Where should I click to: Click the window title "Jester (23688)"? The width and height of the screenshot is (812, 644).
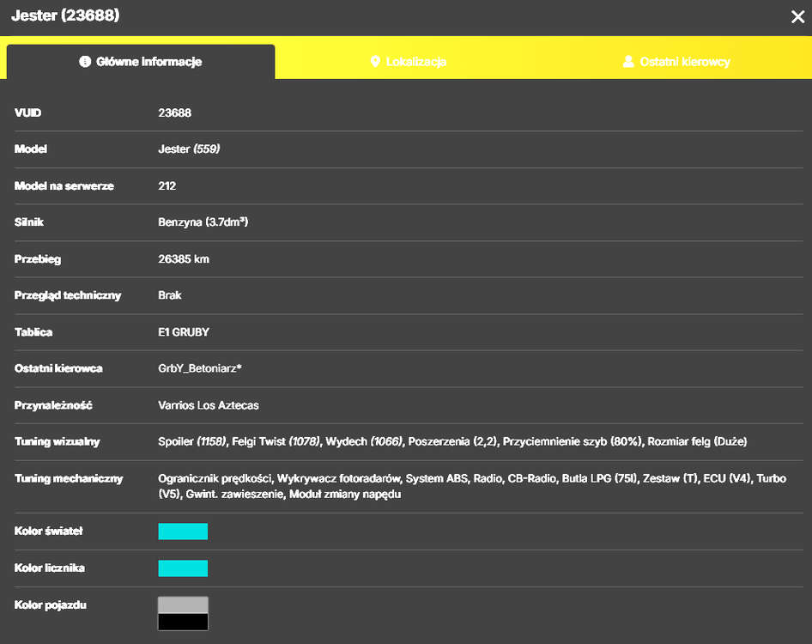tap(65, 15)
